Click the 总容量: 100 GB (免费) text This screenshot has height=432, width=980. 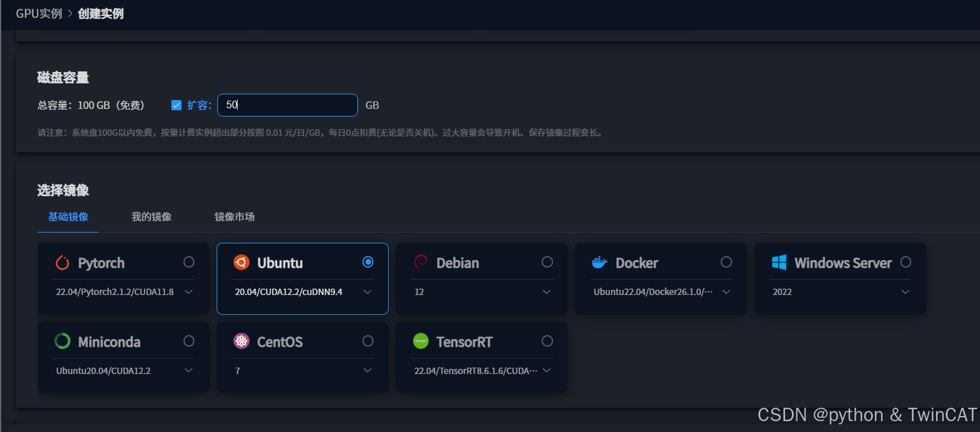(x=91, y=105)
